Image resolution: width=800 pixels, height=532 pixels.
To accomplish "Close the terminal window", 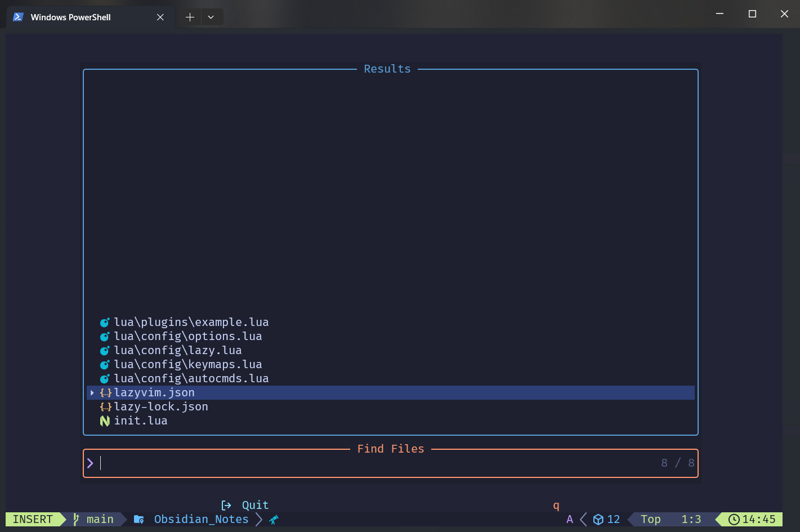I will point(784,14).
